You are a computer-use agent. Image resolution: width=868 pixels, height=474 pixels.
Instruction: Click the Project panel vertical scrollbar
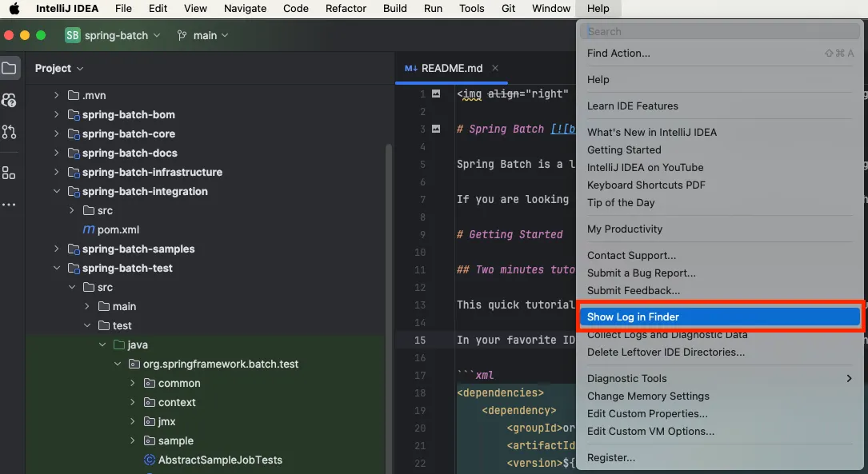pyautogui.click(x=389, y=304)
